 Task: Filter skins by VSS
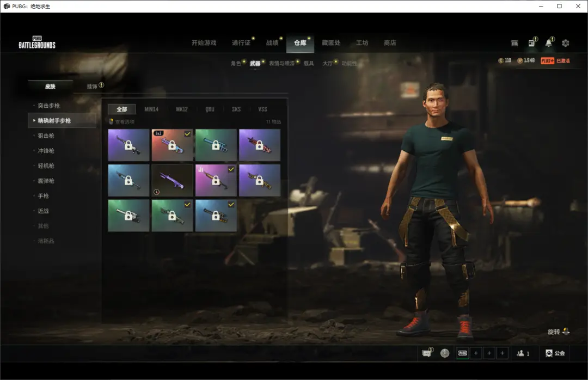click(262, 109)
